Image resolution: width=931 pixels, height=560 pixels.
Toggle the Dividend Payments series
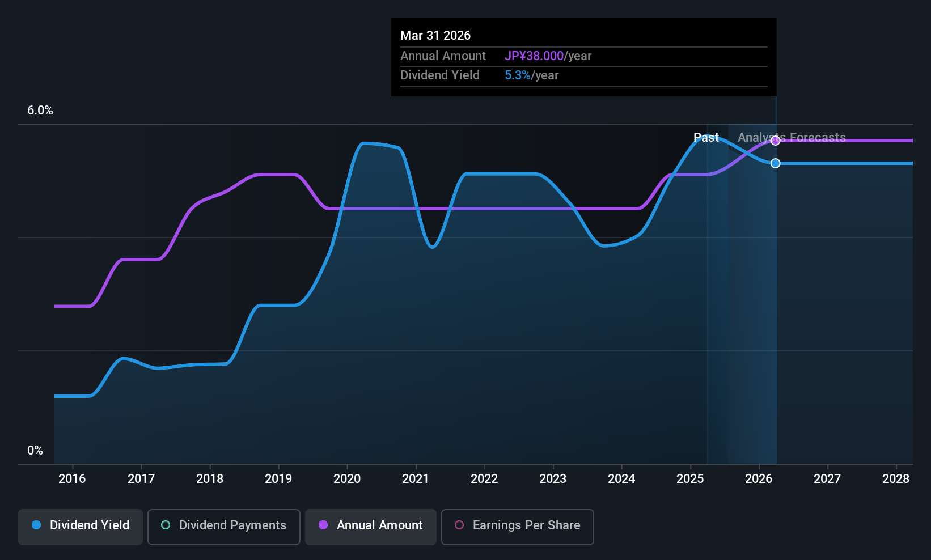pos(224,527)
